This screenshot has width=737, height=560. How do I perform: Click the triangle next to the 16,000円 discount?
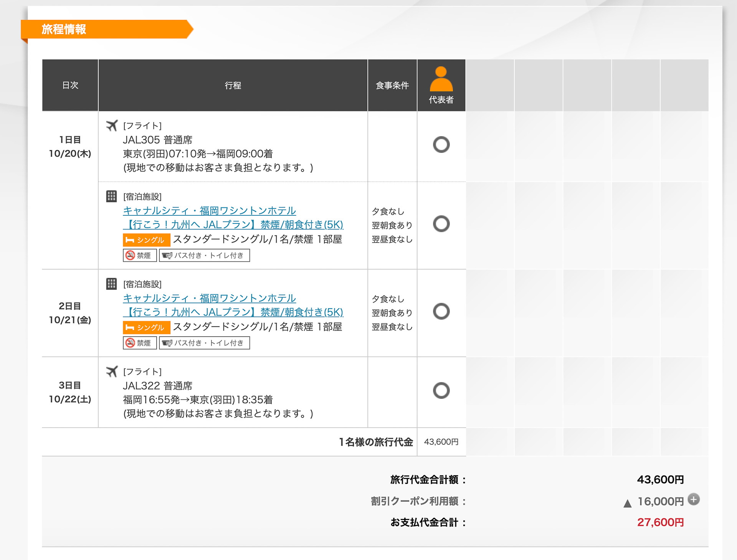pos(628,503)
